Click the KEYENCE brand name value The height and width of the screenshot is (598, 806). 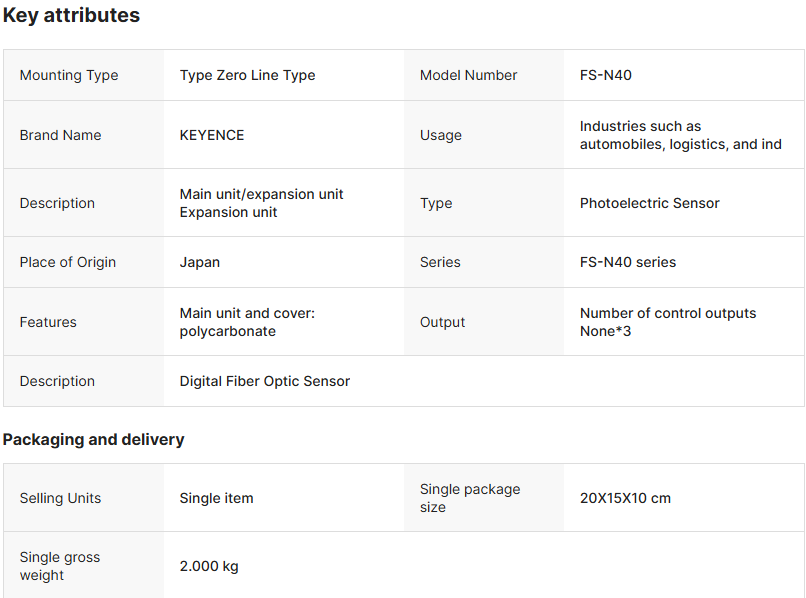pyautogui.click(x=212, y=135)
